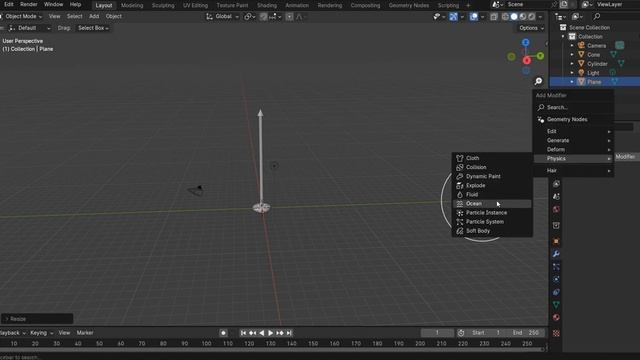Click the new scene icon beside Scene field
This screenshot has height=360, width=640.
pos(564,4)
